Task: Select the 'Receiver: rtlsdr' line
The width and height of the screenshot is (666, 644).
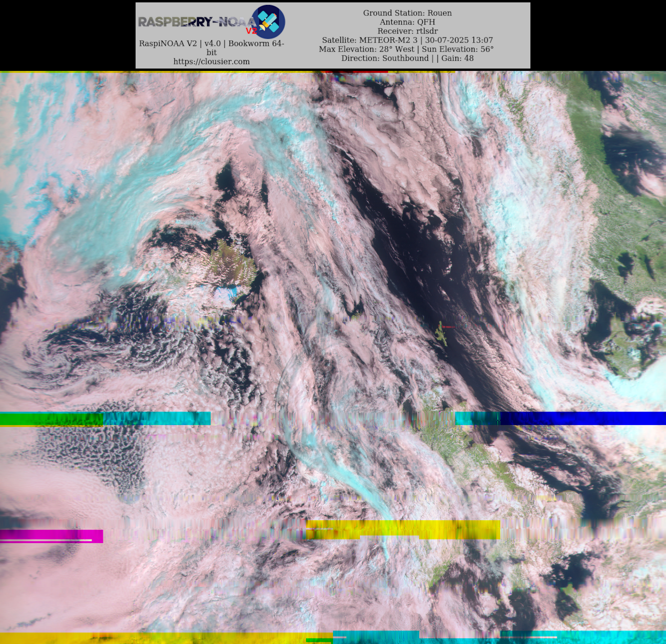Action: 407,31
